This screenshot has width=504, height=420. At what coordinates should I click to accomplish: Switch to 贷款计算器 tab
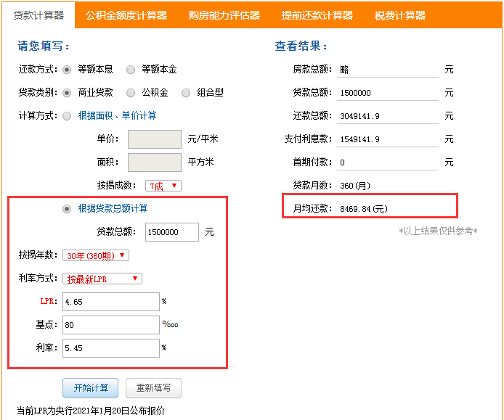(x=38, y=15)
